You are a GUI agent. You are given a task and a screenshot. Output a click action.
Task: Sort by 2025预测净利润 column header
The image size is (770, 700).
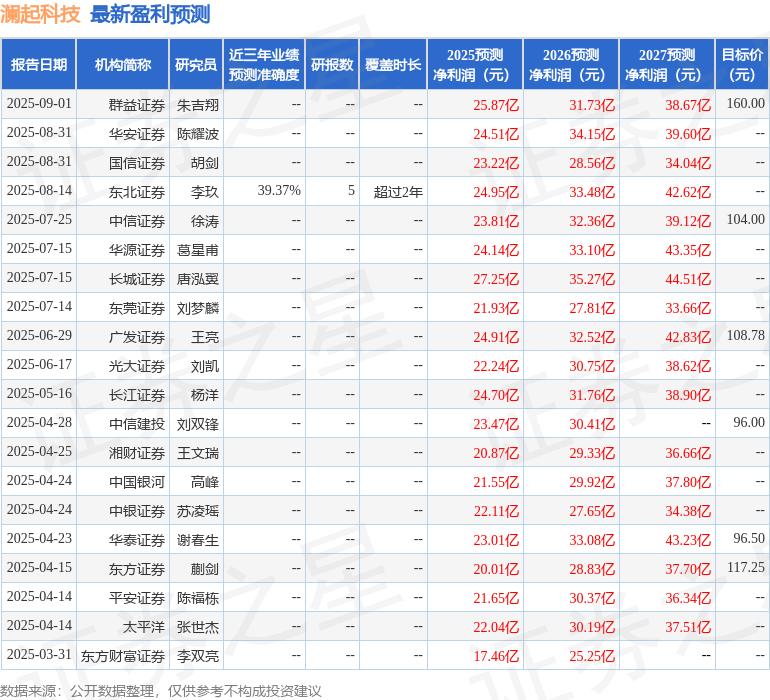[475, 65]
